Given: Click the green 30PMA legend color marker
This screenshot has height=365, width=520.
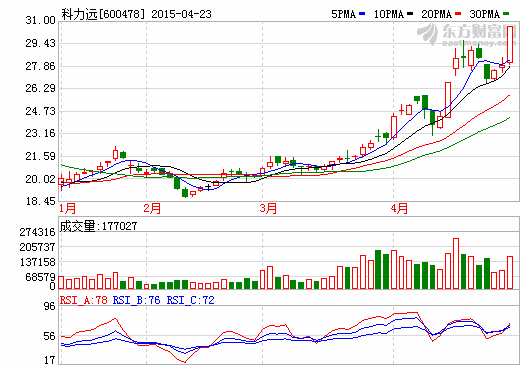Looking at the screenshot, I should pos(506,14).
